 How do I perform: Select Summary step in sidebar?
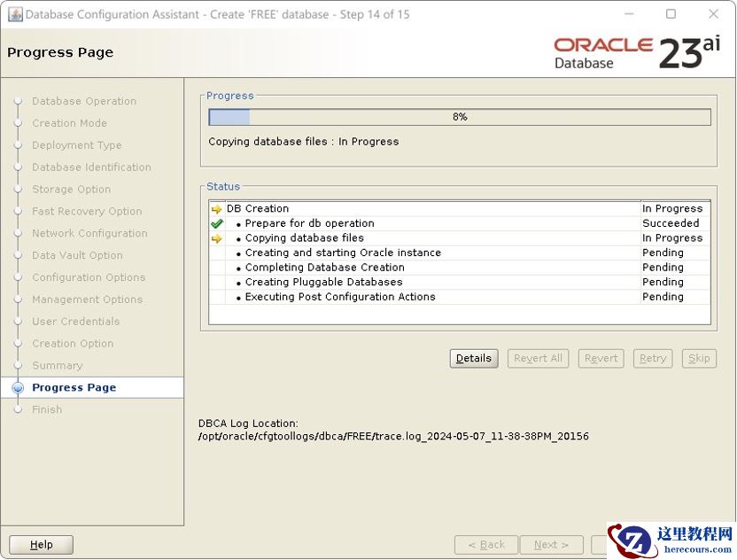click(58, 366)
